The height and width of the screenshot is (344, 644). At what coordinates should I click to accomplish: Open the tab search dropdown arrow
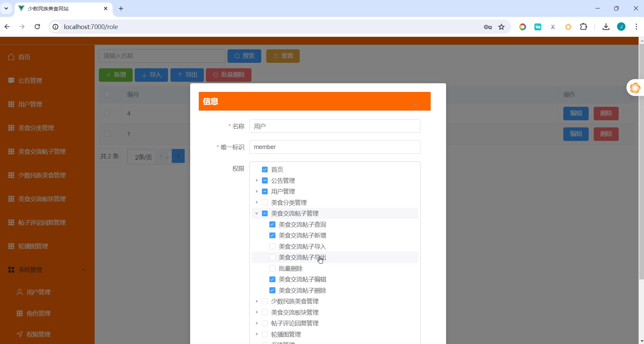(x=6, y=8)
